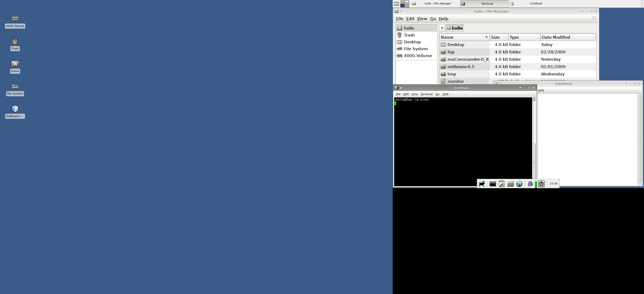
Task: Open the Terminal menu in Terminal window
Action: point(427,94)
